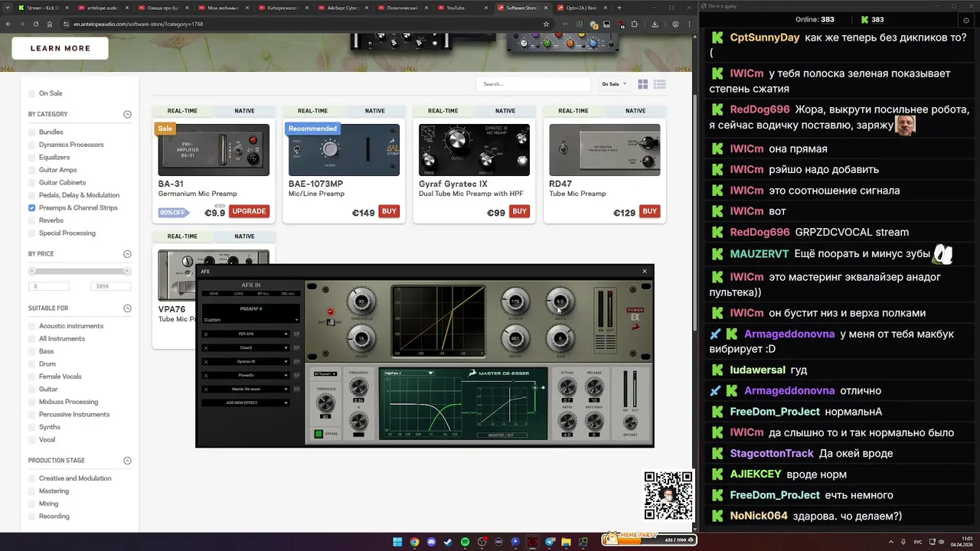Collapse the Suitable For filter section
The width and height of the screenshot is (980, 551).
pyautogui.click(x=127, y=308)
